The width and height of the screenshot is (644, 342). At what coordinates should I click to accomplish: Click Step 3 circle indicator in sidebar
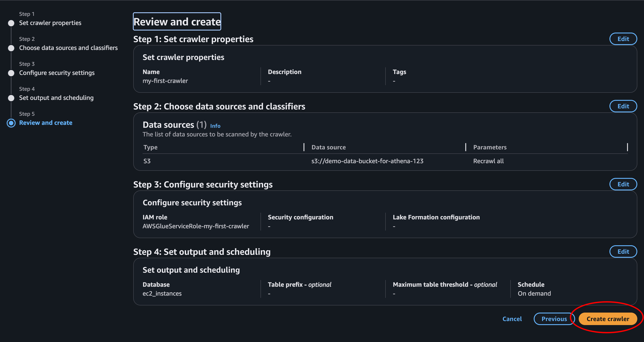coord(11,73)
